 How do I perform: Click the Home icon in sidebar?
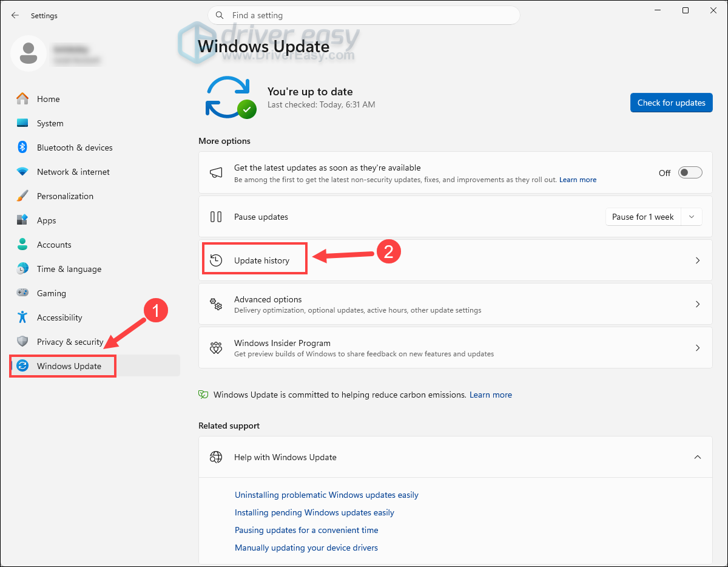point(22,99)
